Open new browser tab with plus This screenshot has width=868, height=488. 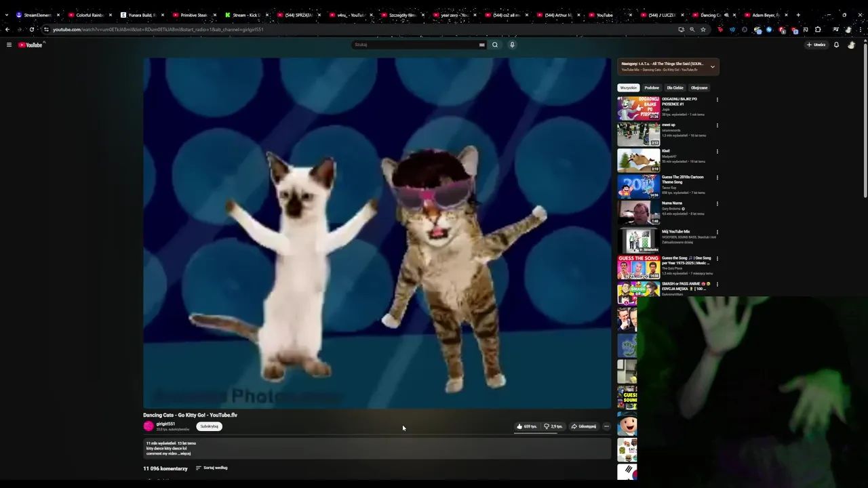coord(797,15)
